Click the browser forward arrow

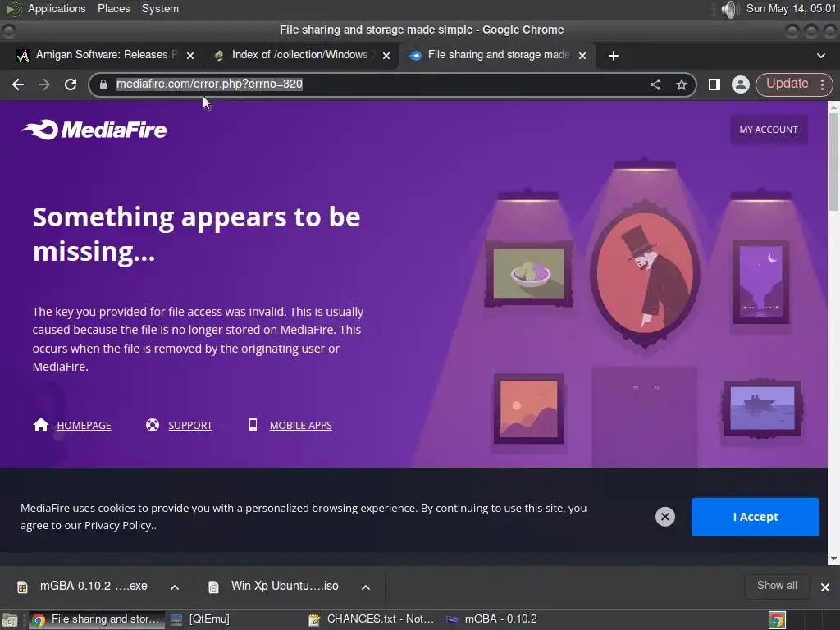(x=44, y=84)
